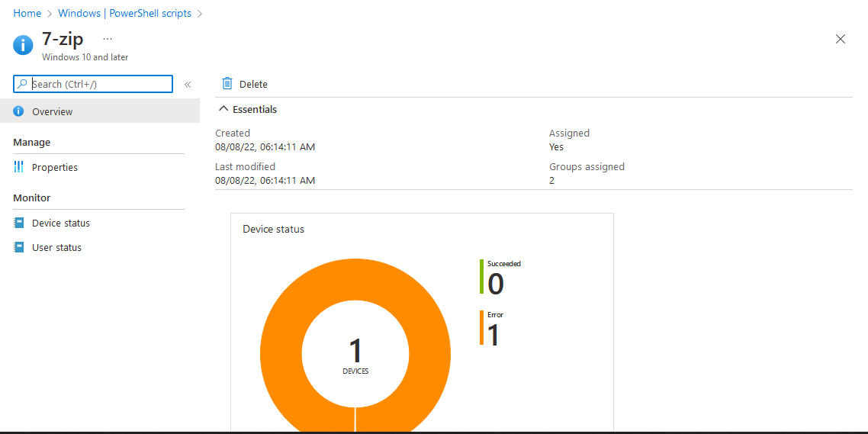Click the Last modified label
The image size is (868, 434).
click(x=246, y=166)
